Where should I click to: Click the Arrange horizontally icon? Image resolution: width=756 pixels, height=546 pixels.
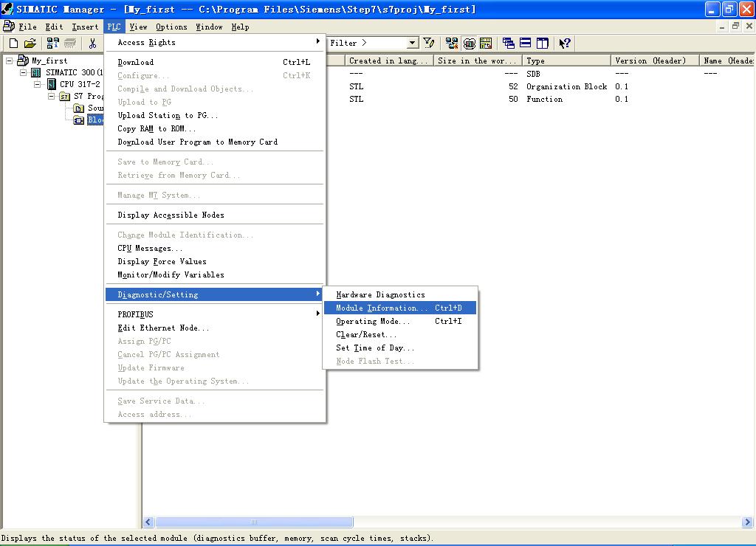click(x=526, y=44)
